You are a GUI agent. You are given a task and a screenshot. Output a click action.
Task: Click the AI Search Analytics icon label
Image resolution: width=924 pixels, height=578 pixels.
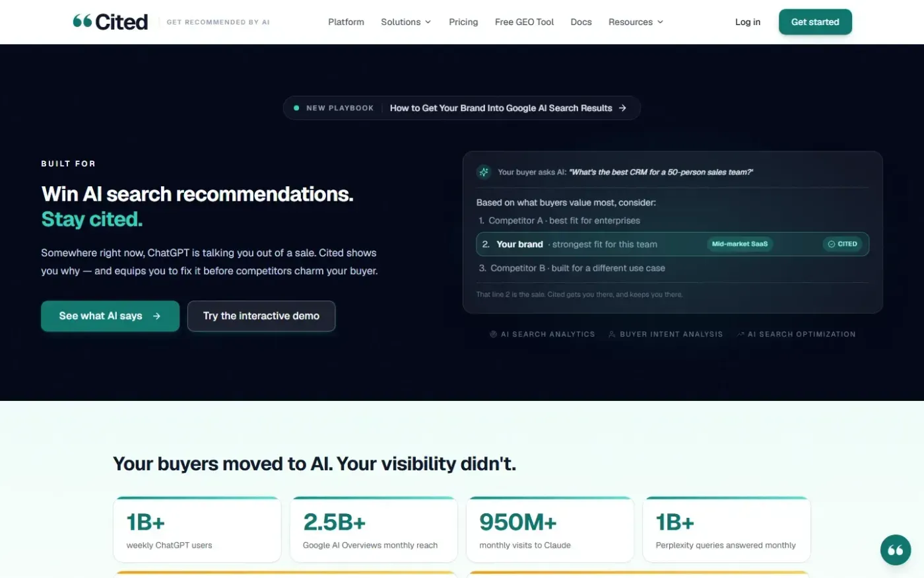543,334
